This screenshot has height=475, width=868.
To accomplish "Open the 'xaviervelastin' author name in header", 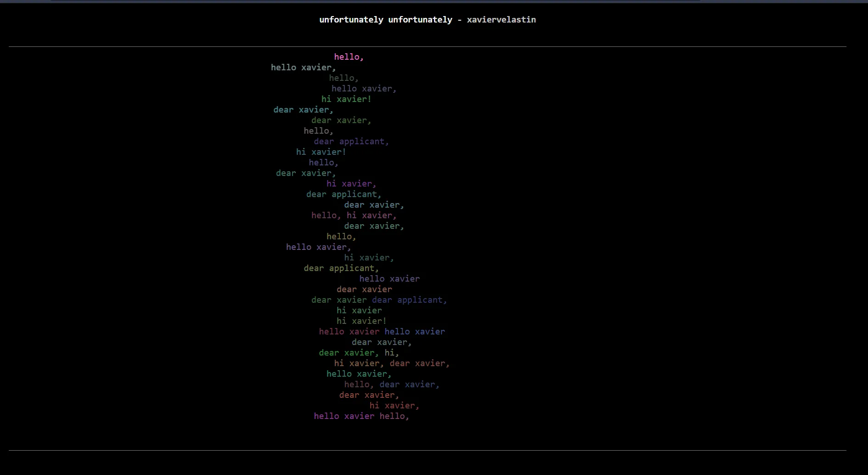I will click(x=502, y=20).
